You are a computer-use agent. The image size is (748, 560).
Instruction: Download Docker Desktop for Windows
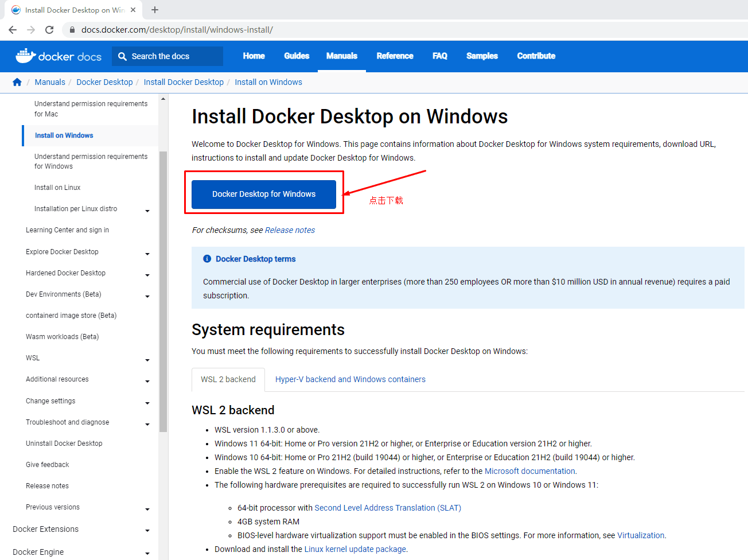[264, 194]
